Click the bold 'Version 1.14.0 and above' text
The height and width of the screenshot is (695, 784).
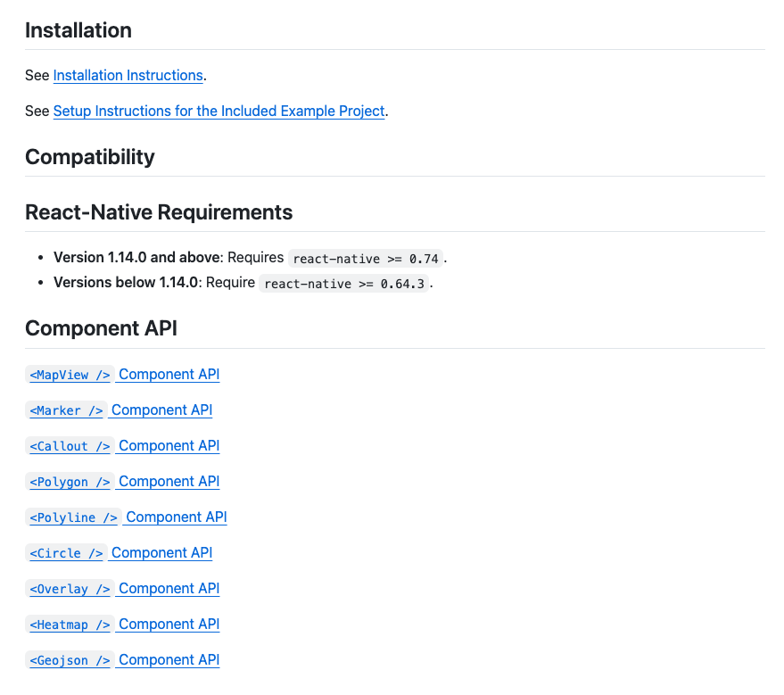pos(136,258)
